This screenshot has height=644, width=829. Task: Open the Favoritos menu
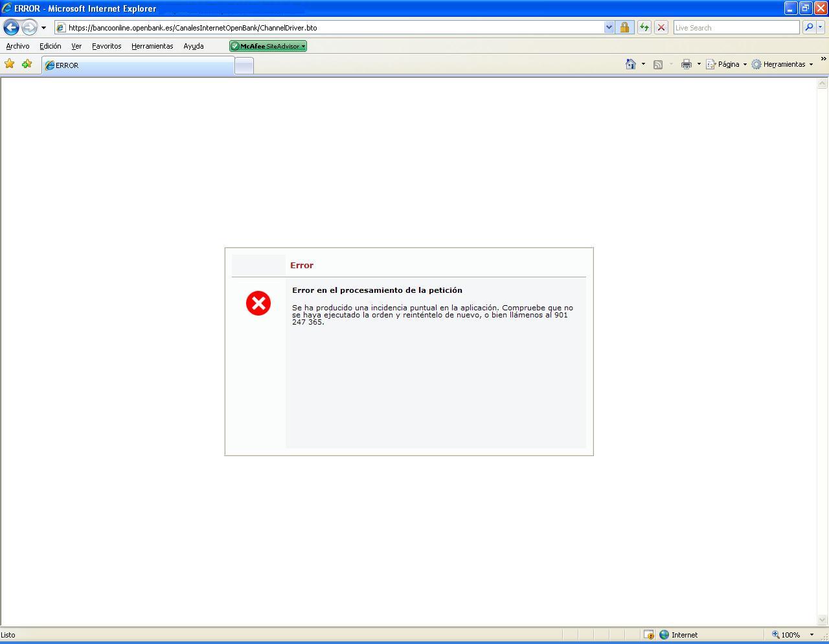point(106,46)
